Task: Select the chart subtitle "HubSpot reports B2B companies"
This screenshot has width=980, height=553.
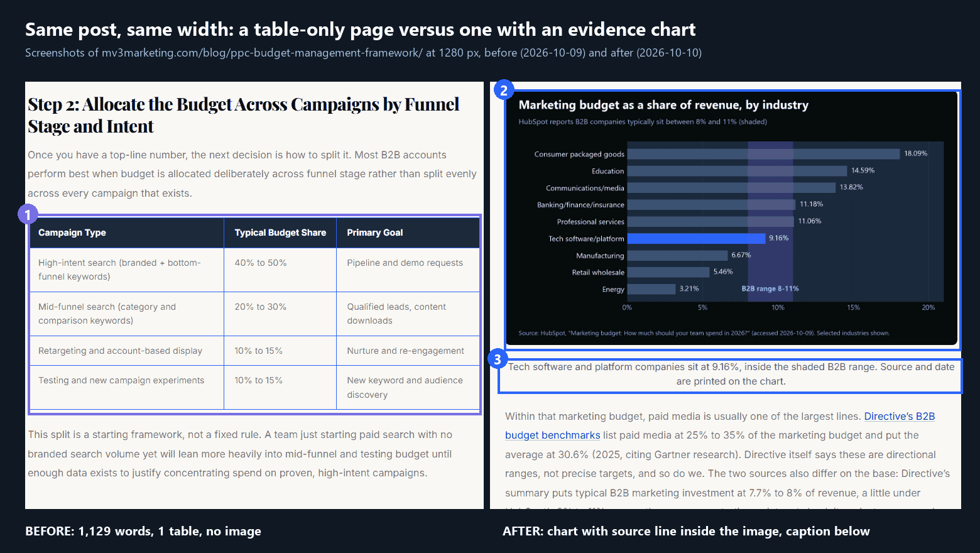Action: [x=643, y=122]
